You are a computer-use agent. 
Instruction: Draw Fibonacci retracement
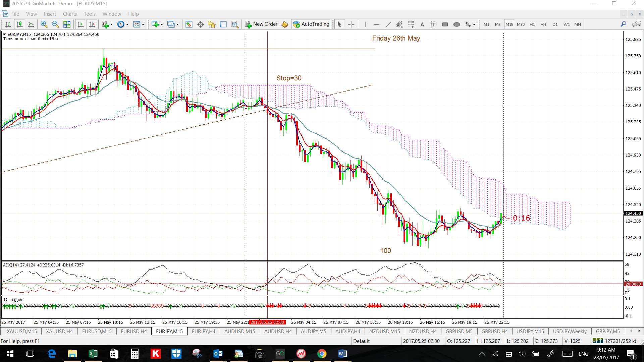coord(411,24)
